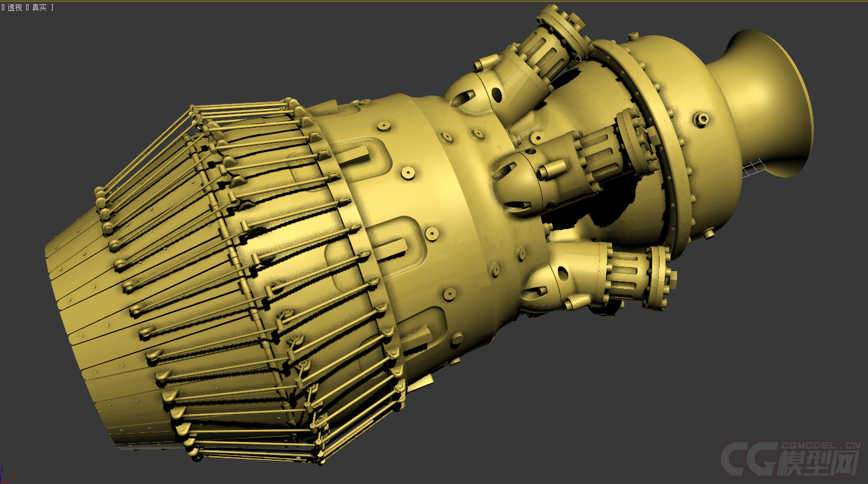Open the 真实 shading mode menu
This screenshot has width=868, height=484.
pyautogui.click(x=39, y=7)
